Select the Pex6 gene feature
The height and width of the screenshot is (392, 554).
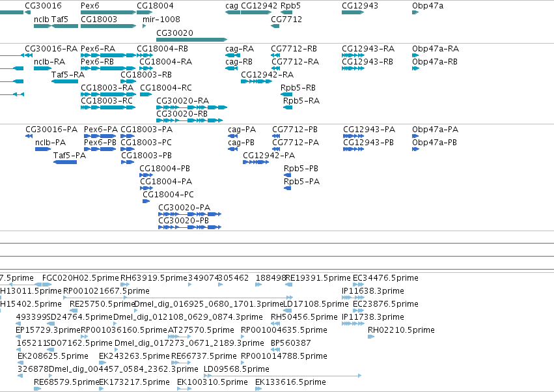coord(108,12)
